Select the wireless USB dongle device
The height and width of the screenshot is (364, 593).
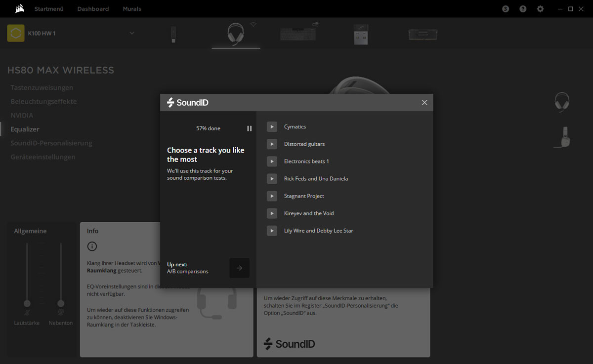point(173,34)
